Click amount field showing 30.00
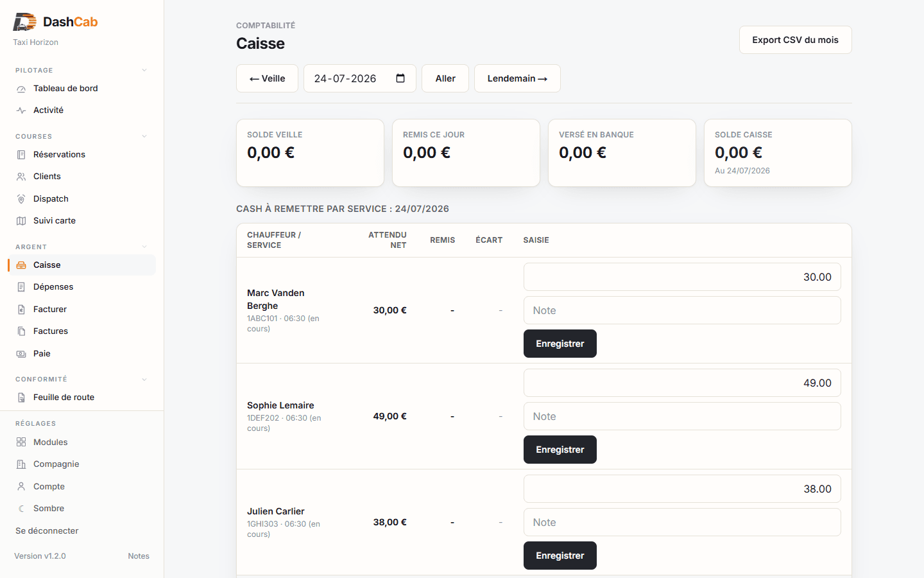924x578 pixels. tap(682, 277)
